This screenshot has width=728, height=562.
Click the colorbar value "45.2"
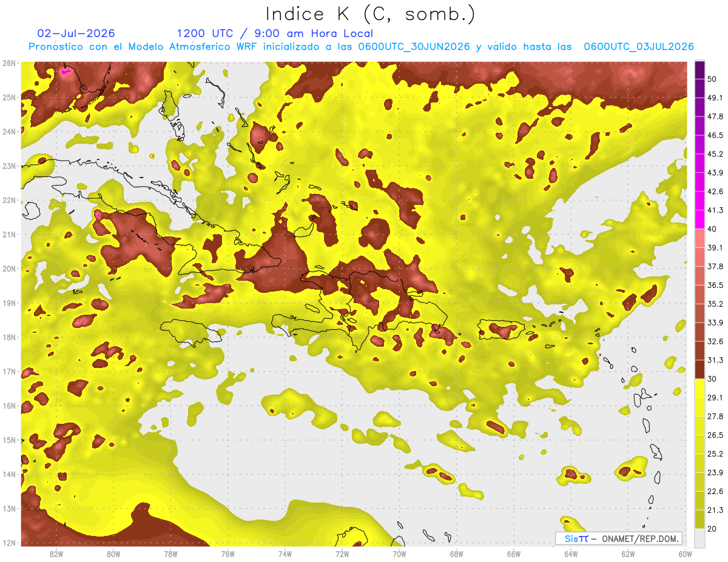(x=715, y=154)
